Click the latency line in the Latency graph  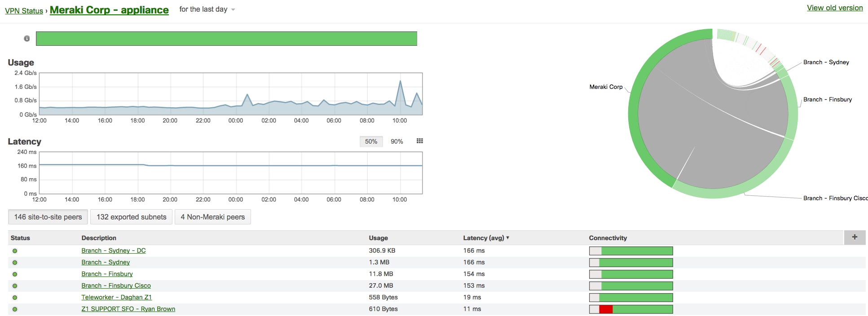coord(231,166)
